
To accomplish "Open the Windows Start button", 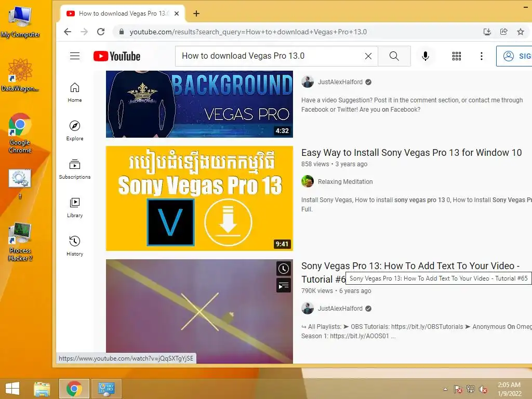I will coord(12,389).
